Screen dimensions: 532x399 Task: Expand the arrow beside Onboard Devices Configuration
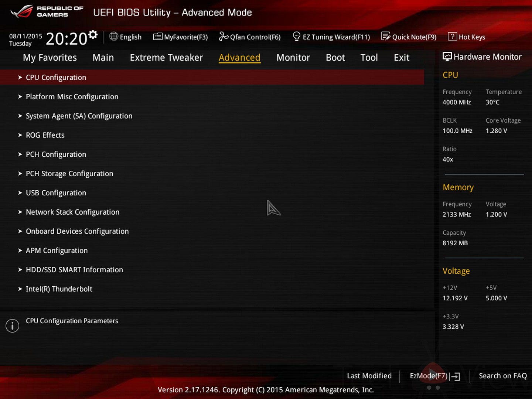pos(20,231)
